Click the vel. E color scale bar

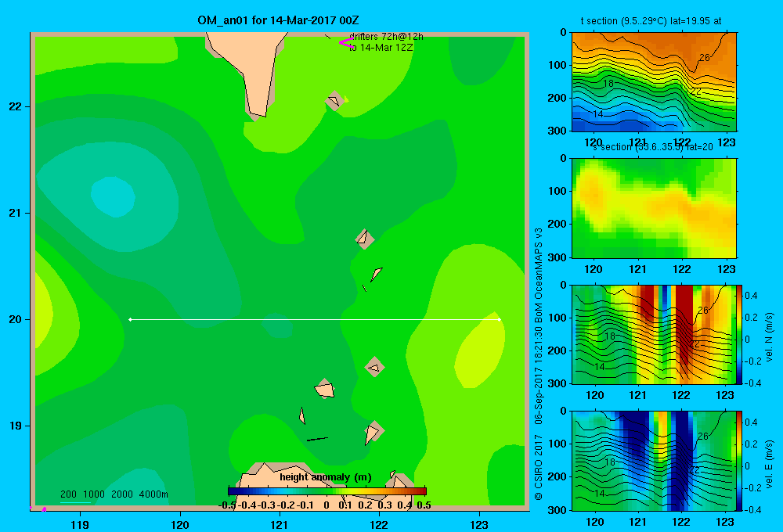(x=739, y=461)
